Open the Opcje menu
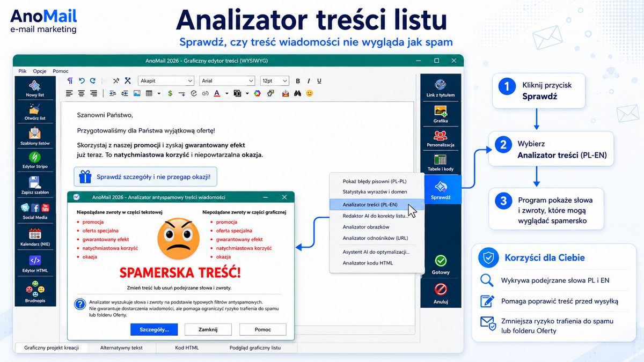This screenshot has width=644, height=362. 40,71
